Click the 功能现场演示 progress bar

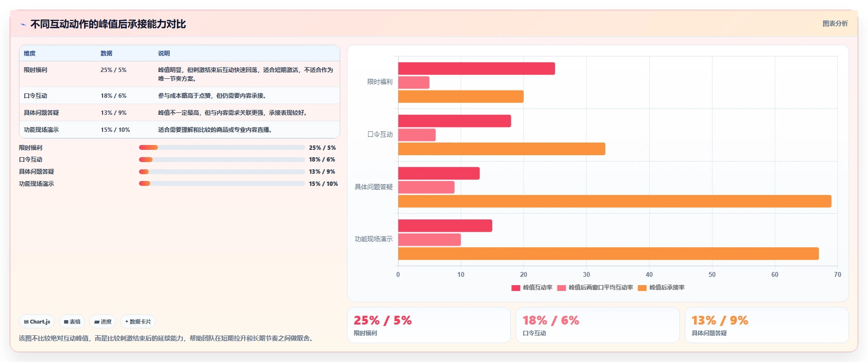click(x=222, y=183)
